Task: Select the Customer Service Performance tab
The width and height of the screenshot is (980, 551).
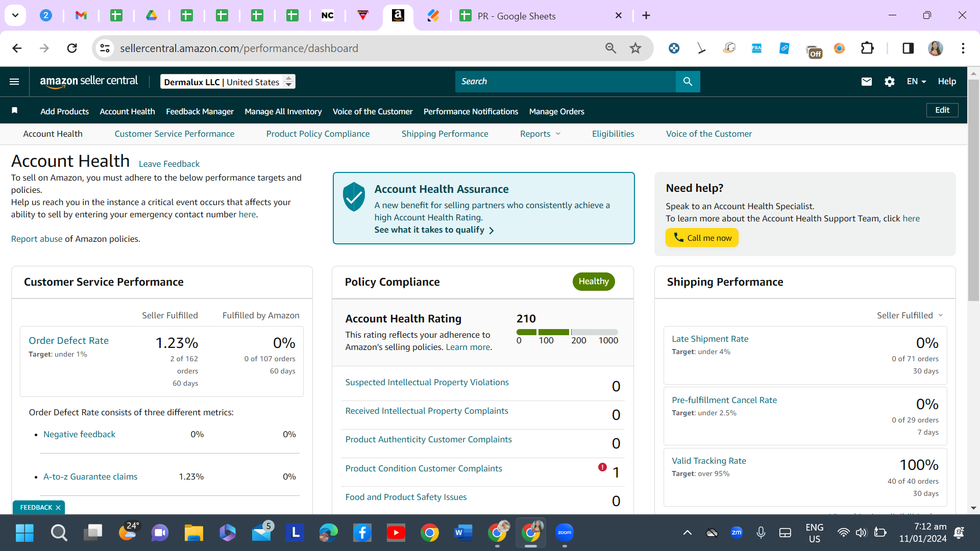Action: pyautogui.click(x=175, y=134)
